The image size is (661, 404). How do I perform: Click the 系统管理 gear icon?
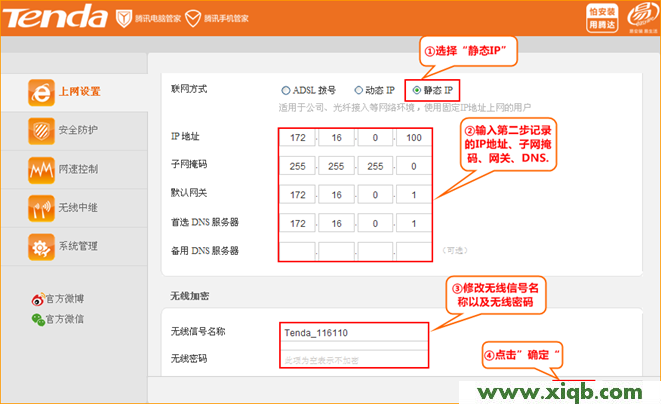(x=41, y=246)
